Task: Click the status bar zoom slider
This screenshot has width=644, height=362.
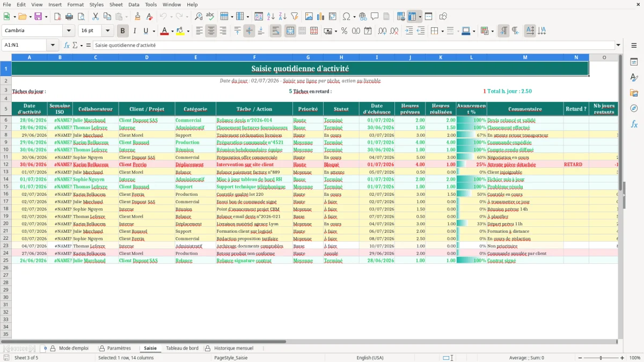Action: (x=601, y=358)
